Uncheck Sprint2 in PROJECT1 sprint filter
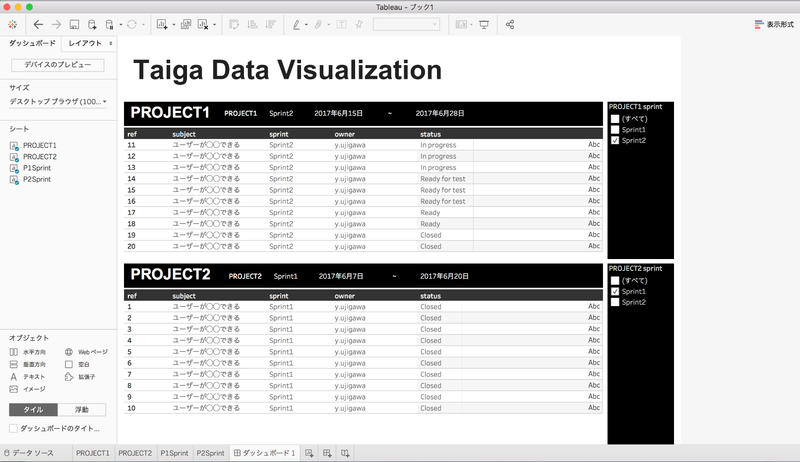 pyautogui.click(x=615, y=140)
